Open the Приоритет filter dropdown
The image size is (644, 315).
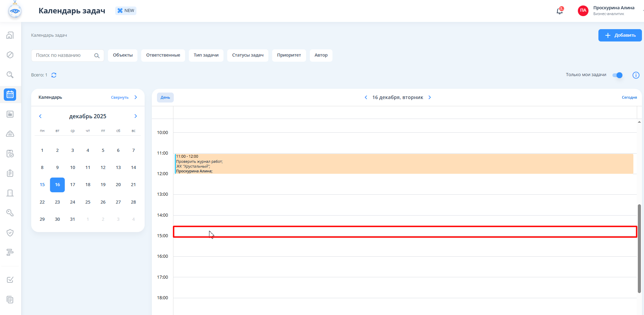coord(289,55)
